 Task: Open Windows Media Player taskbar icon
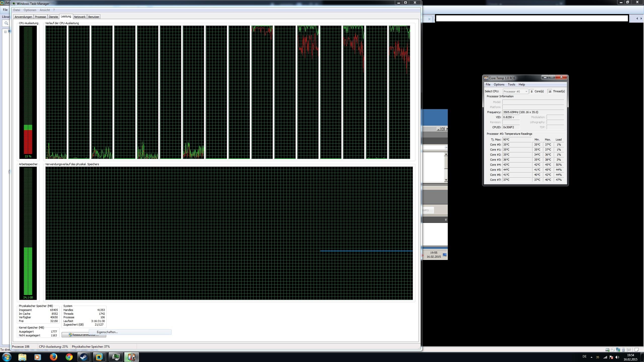(38, 357)
